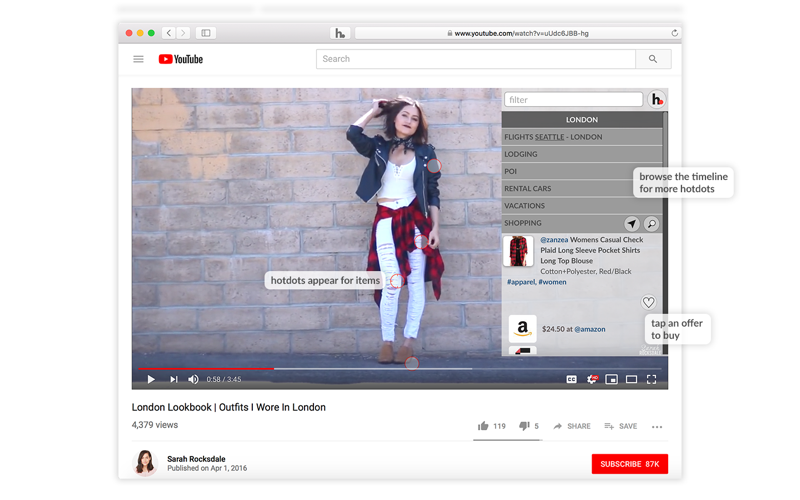Click the hotdots extension icon in the Safari toolbar
800x500 pixels.
point(340,33)
